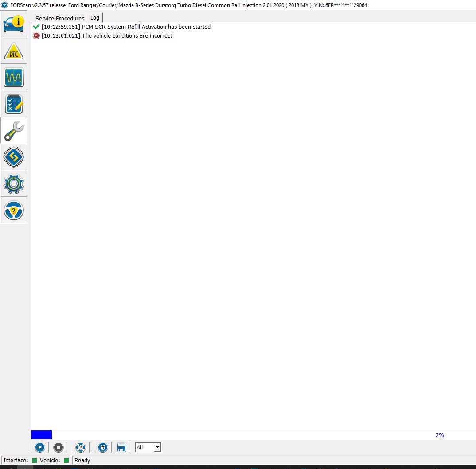This screenshot has height=469, width=476.
Task: Open the configuration and programming chip section
Action: tap(14, 157)
